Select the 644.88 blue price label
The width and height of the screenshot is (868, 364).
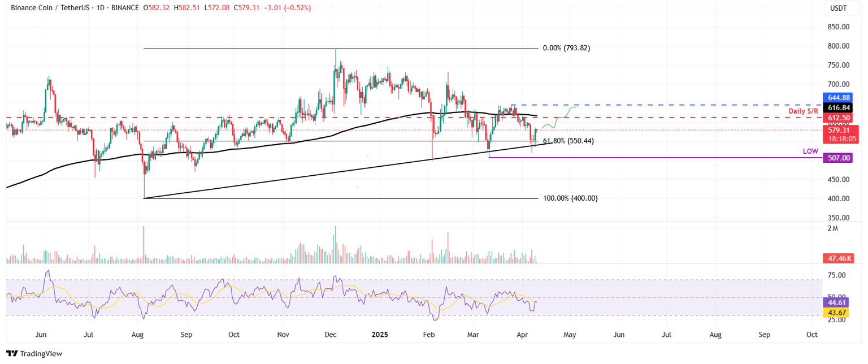click(x=838, y=97)
